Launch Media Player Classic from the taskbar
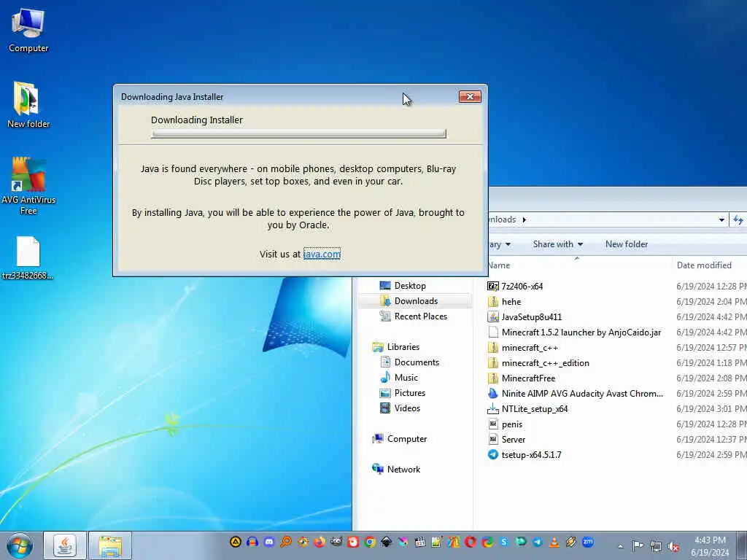Image resolution: width=747 pixels, height=560 pixels. (x=419, y=542)
